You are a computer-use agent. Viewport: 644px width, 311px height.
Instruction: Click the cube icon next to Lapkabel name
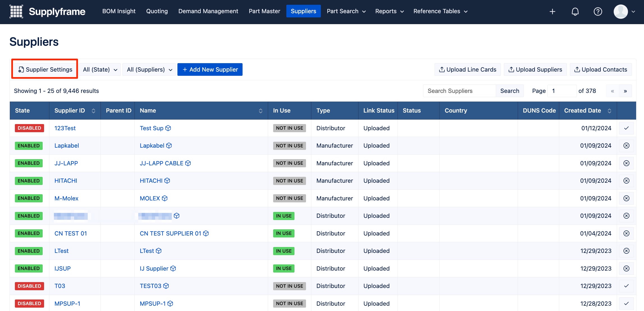point(169,145)
